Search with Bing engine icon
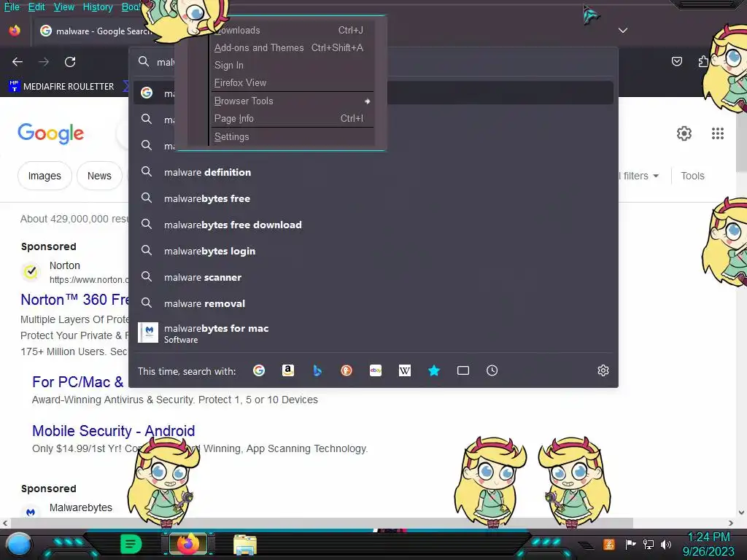Image resolution: width=747 pixels, height=560 pixels. pos(317,370)
